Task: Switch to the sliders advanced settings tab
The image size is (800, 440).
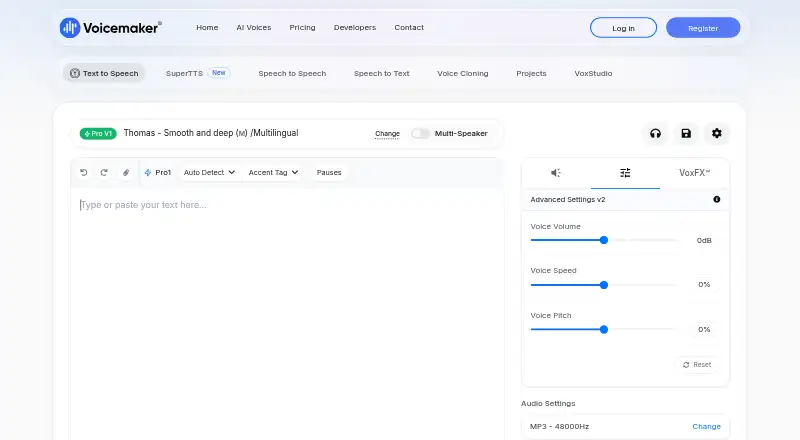Action: [625, 173]
